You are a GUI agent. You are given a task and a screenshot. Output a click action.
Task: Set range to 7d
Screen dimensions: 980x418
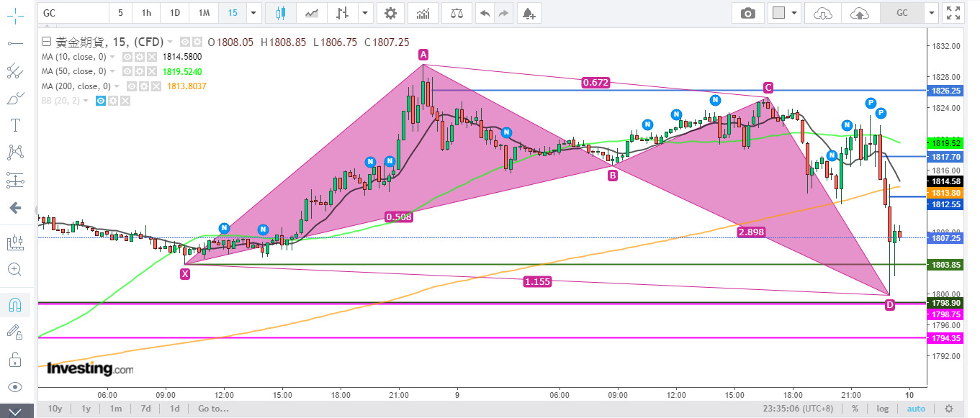(x=145, y=409)
